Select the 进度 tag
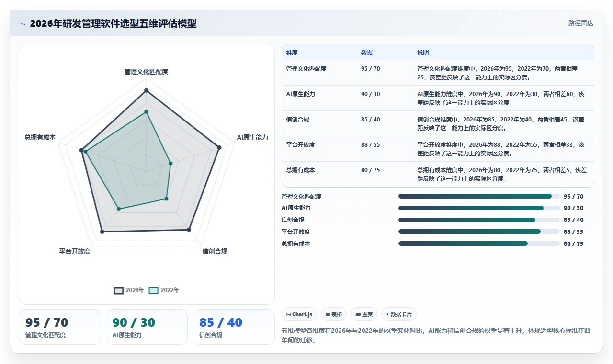 point(364,314)
